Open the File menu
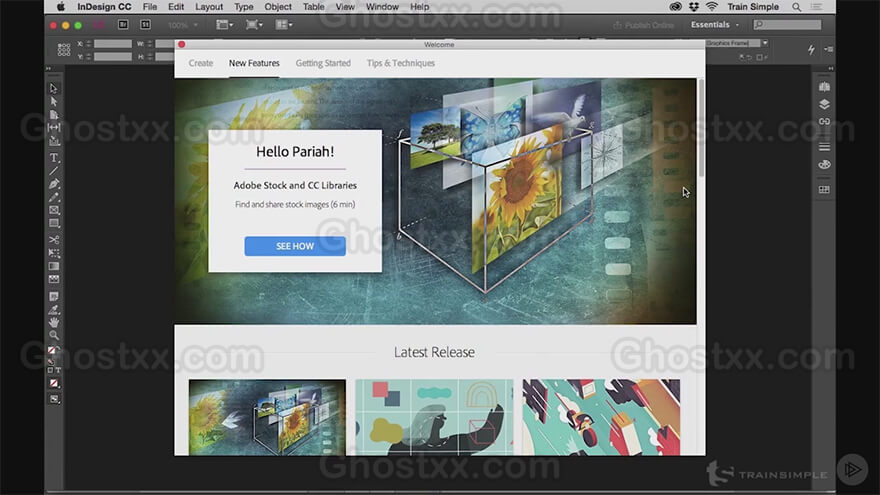 coord(150,7)
